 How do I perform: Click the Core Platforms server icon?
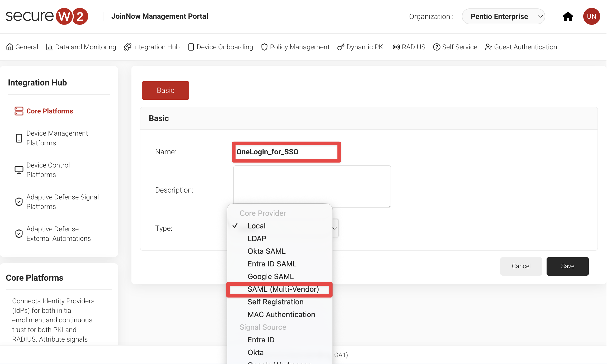19,111
